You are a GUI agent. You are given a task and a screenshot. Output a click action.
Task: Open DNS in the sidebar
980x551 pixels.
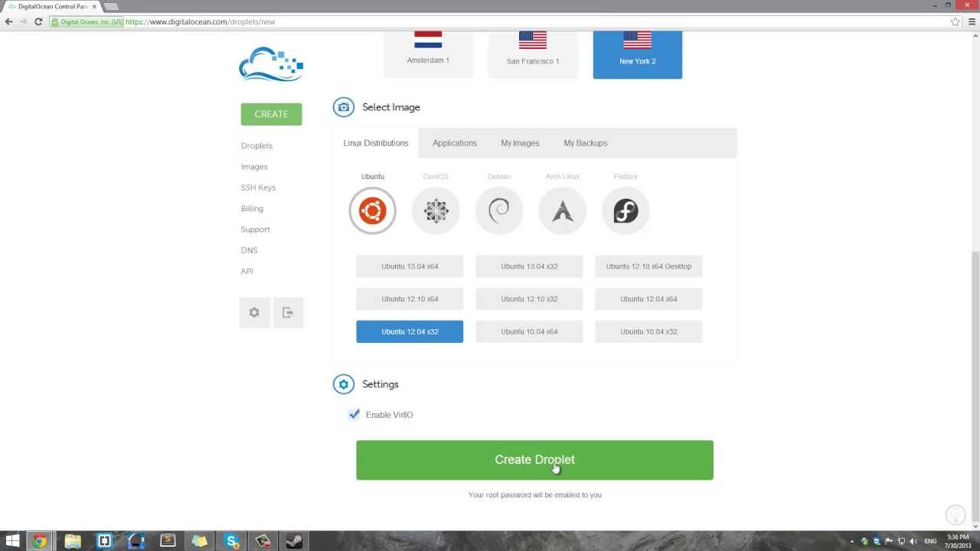[x=249, y=250]
